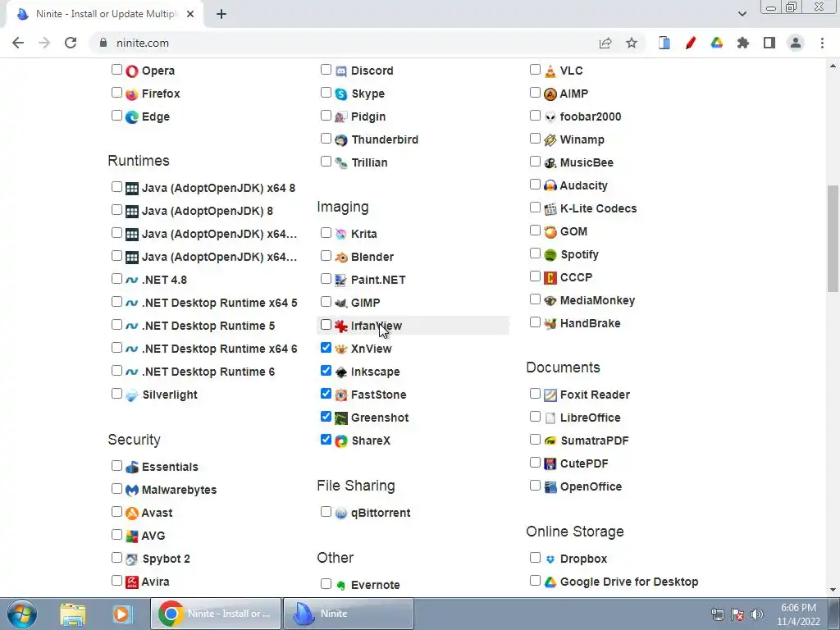
Task: Click the Greenshot icon
Action: [x=341, y=418]
